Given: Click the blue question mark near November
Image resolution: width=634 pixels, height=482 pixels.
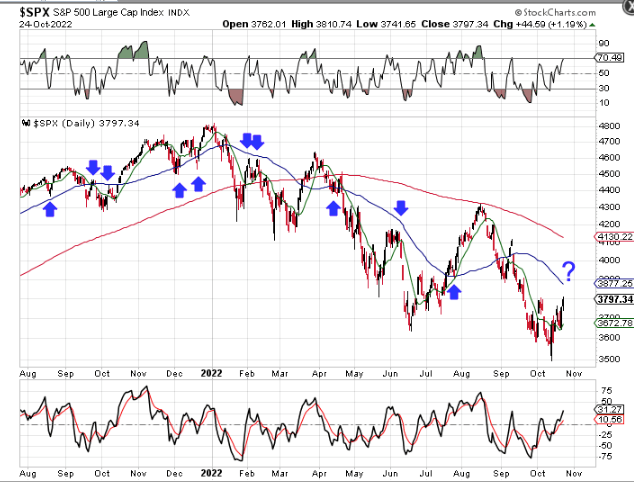Looking at the screenshot, I should click(x=568, y=269).
